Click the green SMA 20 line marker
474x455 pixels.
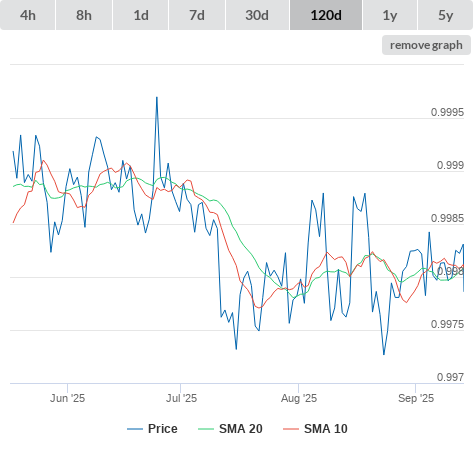tap(206, 429)
